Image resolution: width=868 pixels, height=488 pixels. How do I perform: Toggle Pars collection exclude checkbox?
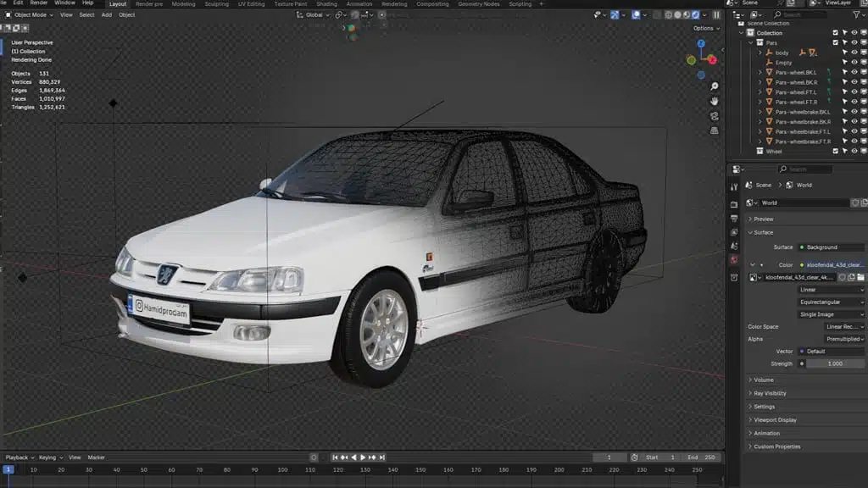tap(836, 42)
